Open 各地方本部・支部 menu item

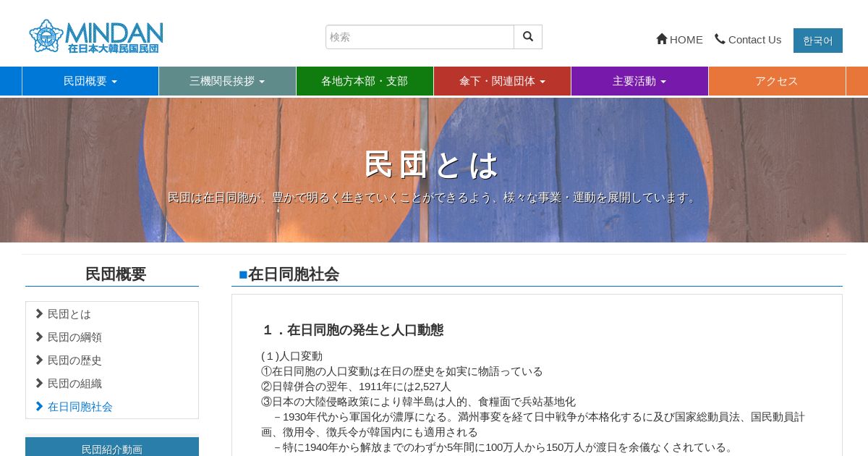pos(365,81)
